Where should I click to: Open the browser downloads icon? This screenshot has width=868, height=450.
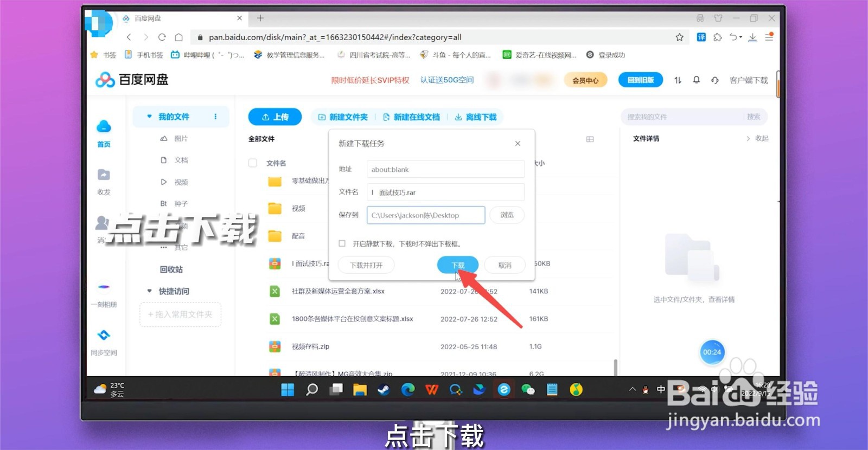pos(752,37)
